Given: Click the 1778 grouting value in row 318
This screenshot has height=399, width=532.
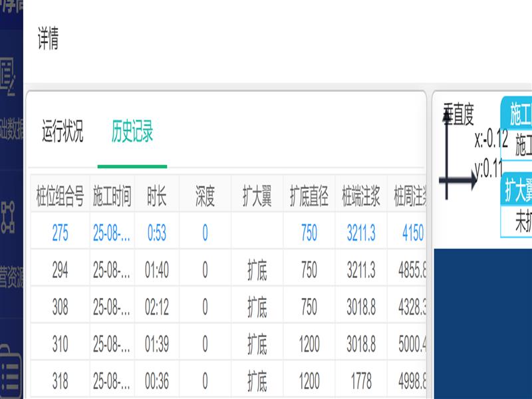Looking at the screenshot, I should click(360, 381).
